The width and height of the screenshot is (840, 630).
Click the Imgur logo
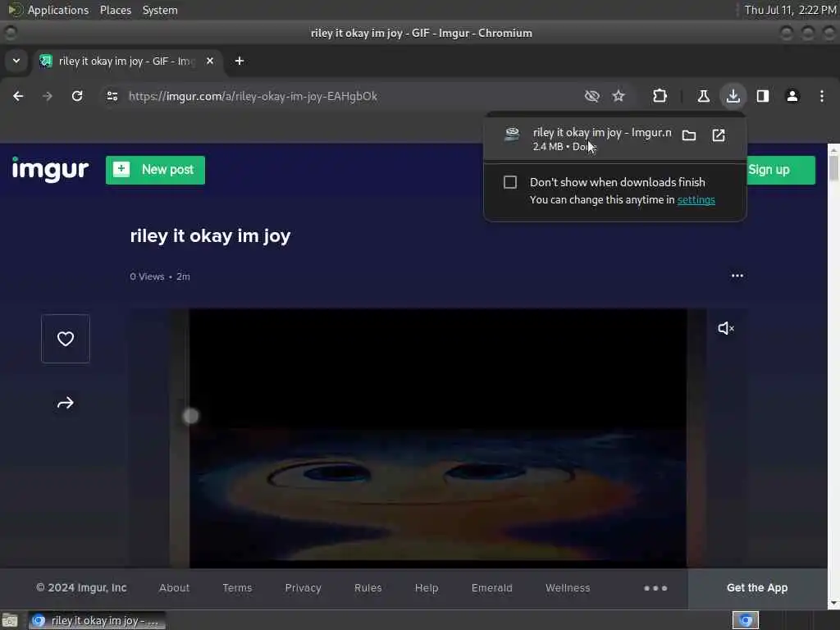pyautogui.click(x=50, y=169)
